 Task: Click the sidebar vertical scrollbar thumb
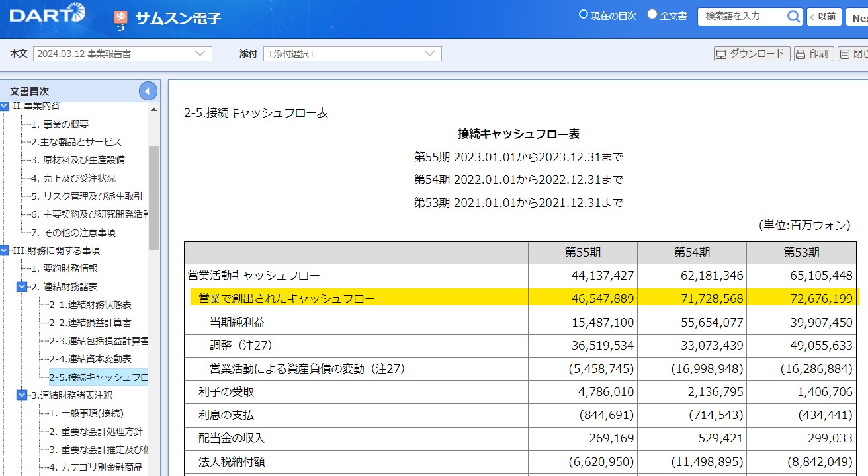click(x=153, y=198)
